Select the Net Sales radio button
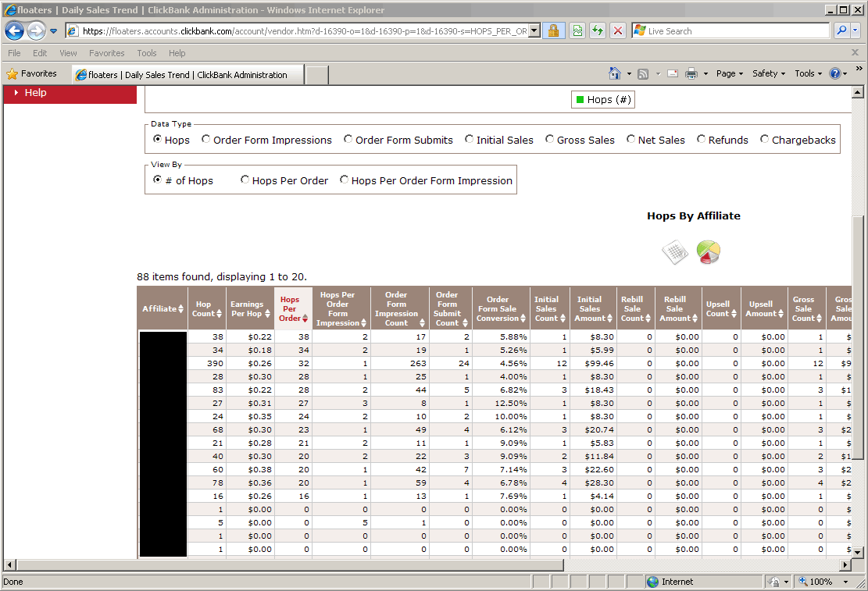 coord(631,139)
